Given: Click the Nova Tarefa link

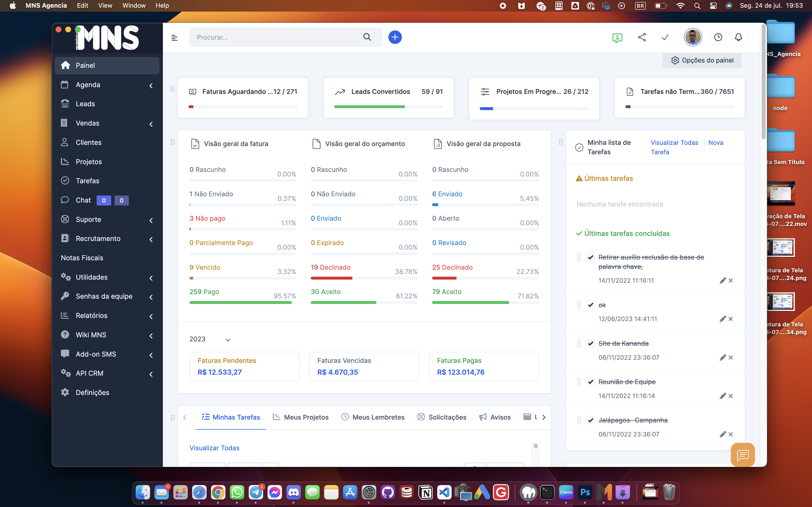Looking at the screenshot, I should 715,143.
